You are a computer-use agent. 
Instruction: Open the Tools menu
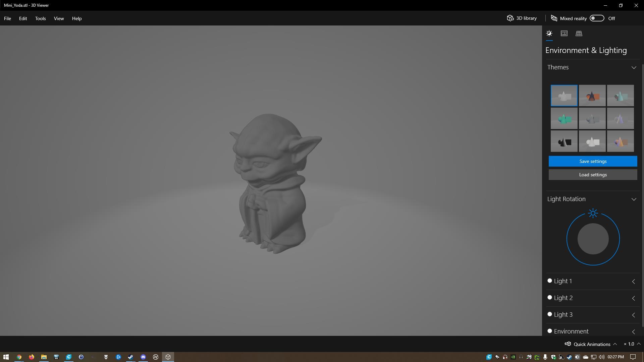pyautogui.click(x=40, y=18)
